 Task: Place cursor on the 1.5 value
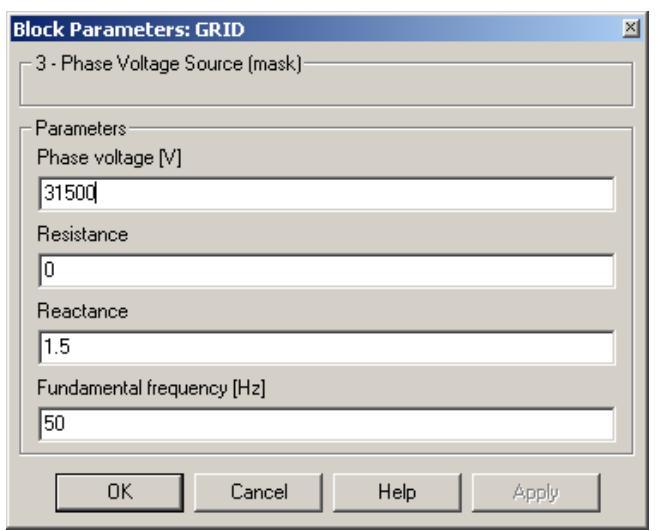52,347
